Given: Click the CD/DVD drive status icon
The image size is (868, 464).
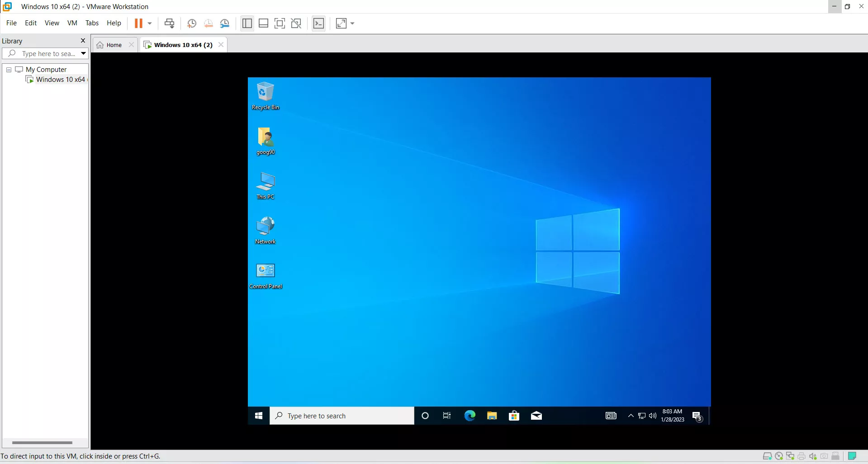Looking at the screenshot, I should coord(779,456).
